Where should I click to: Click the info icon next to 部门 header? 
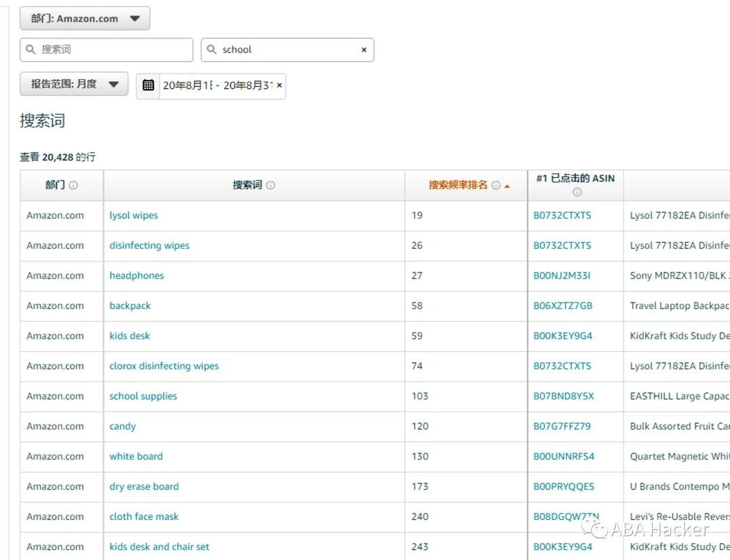(x=73, y=185)
